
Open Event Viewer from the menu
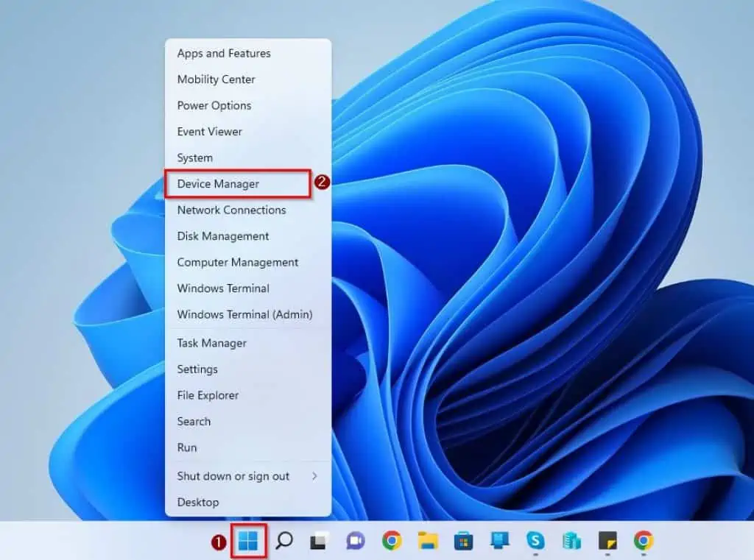coord(209,131)
